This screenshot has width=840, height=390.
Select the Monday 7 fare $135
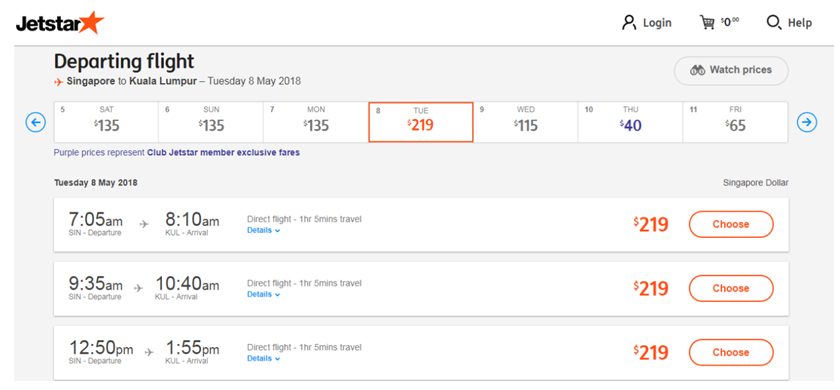(x=316, y=122)
